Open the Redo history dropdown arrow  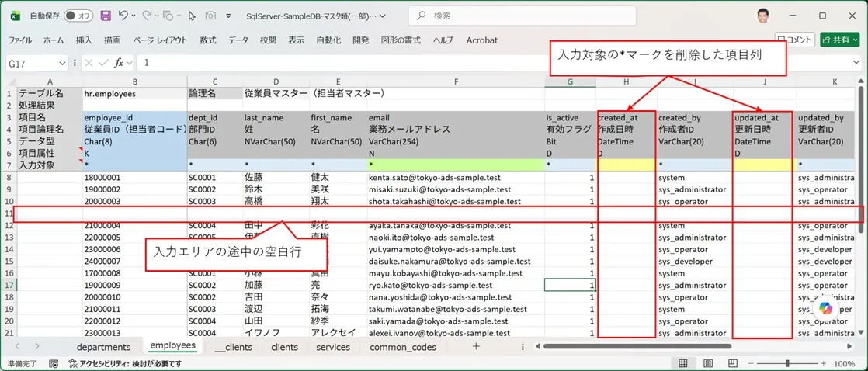158,16
